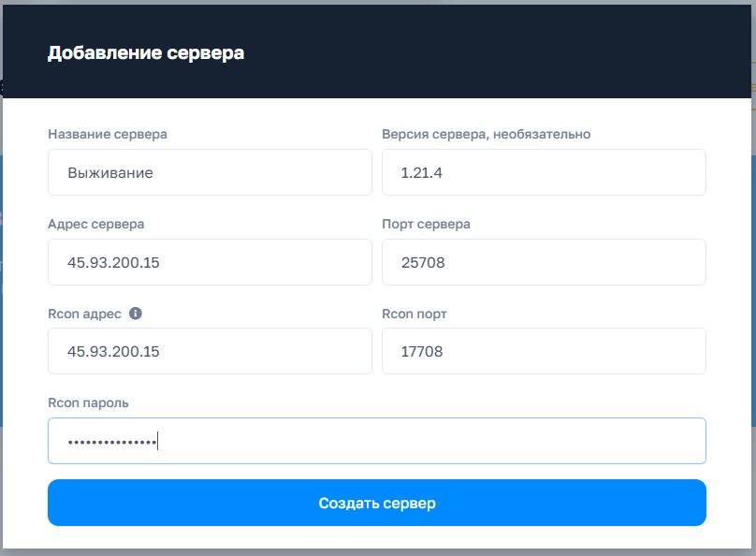Click the Адрес сервера label text

(x=95, y=224)
